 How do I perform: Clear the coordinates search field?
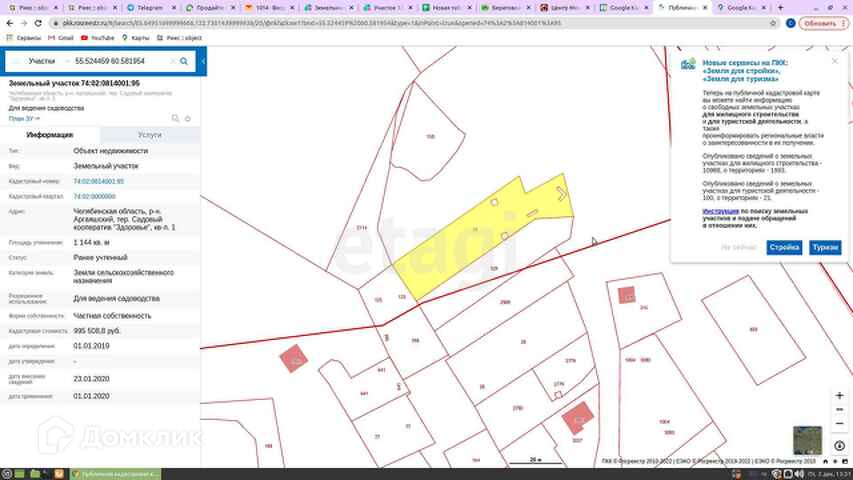[x=172, y=61]
